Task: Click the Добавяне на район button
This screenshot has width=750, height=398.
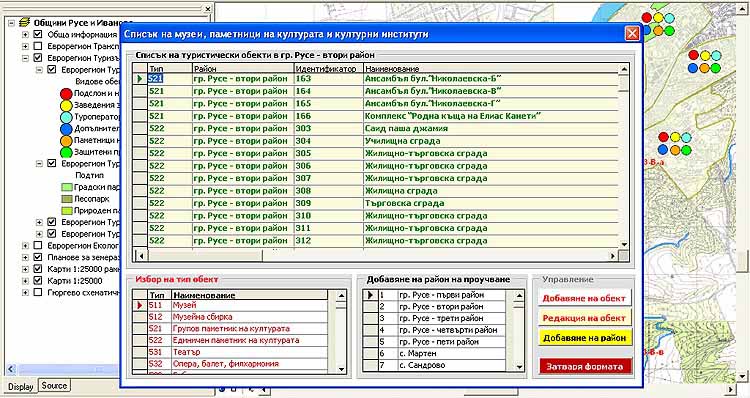Action: (x=584, y=338)
